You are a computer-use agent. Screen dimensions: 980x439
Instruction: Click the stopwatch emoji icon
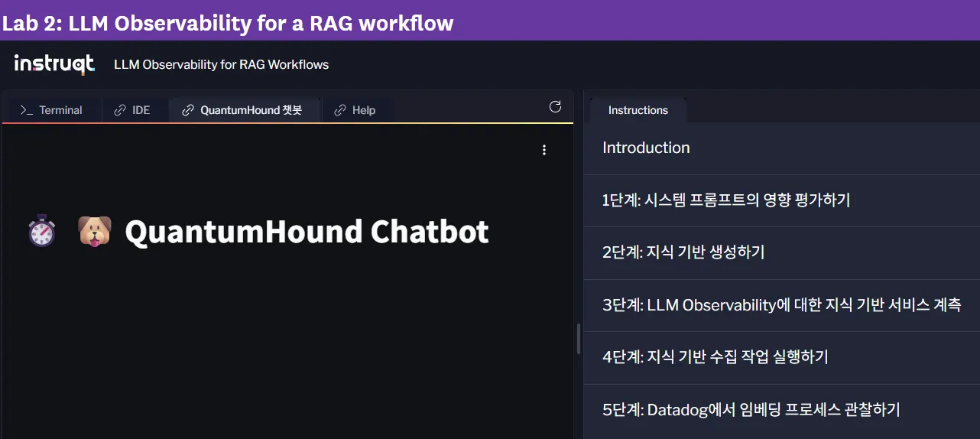click(x=41, y=230)
